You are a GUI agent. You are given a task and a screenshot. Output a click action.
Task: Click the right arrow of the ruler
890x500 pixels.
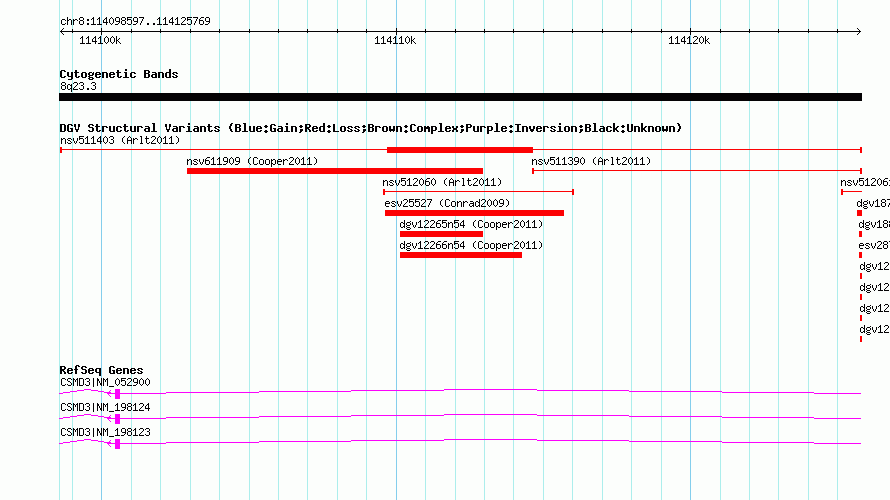coord(858,32)
